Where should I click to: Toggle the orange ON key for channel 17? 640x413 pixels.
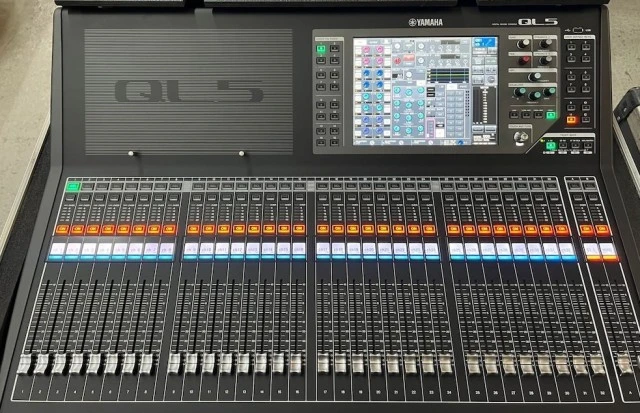[322, 229]
